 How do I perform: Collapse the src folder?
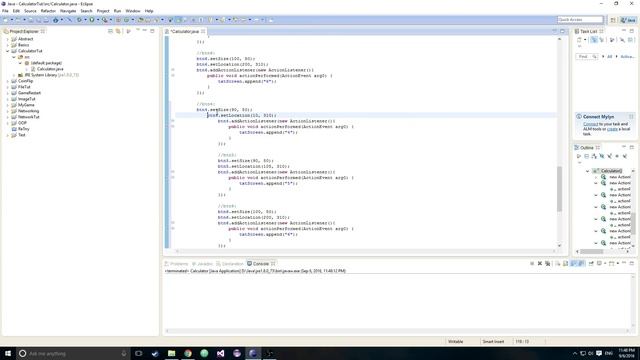[x=14, y=57]
